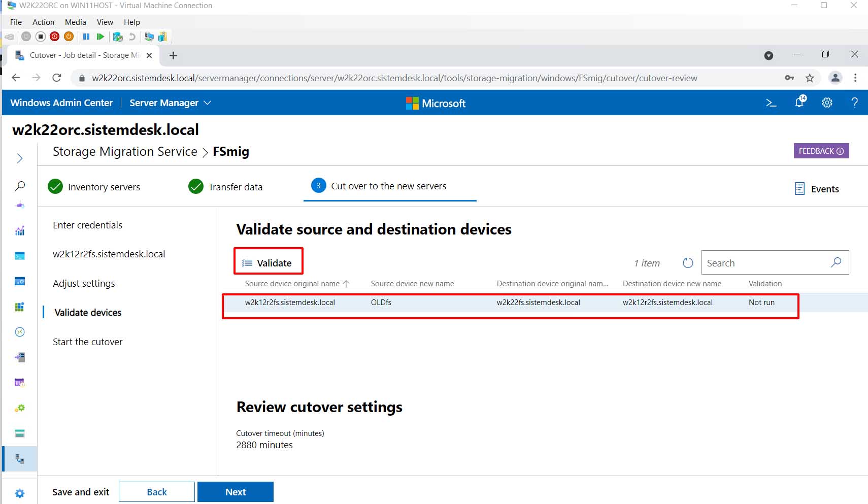Go to Inventory servers step
This screenshot has width=868, height=504.
[94, 187]
